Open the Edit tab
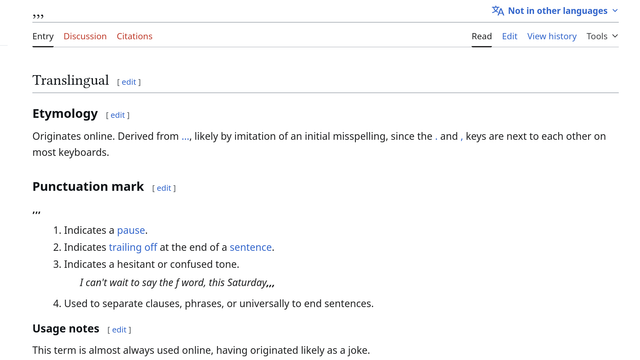Screen dimensions: 640x360 click(x=509, y=36)
